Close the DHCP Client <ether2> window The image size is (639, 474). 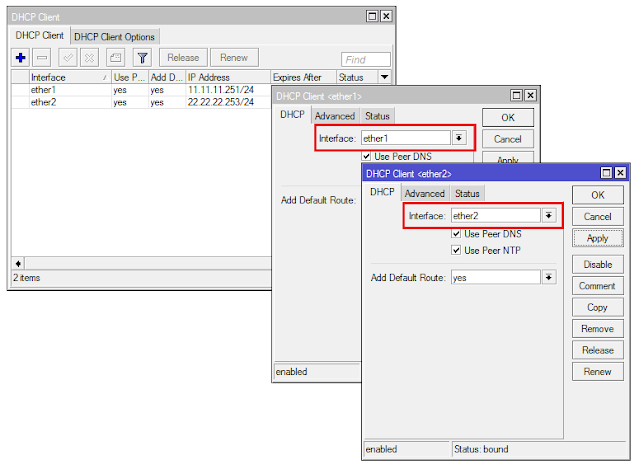pos(620,173)
